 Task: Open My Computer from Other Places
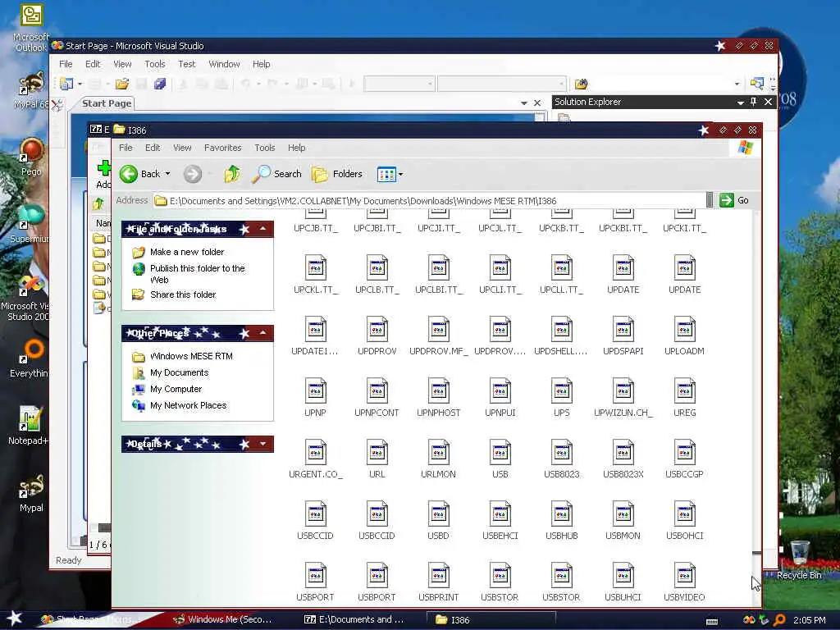176,390
